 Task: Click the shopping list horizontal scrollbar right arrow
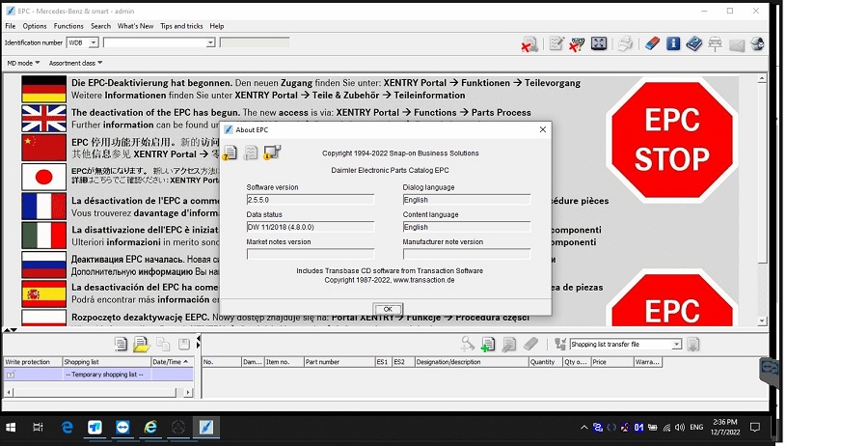pyautogui.click(x=188, y=392)
